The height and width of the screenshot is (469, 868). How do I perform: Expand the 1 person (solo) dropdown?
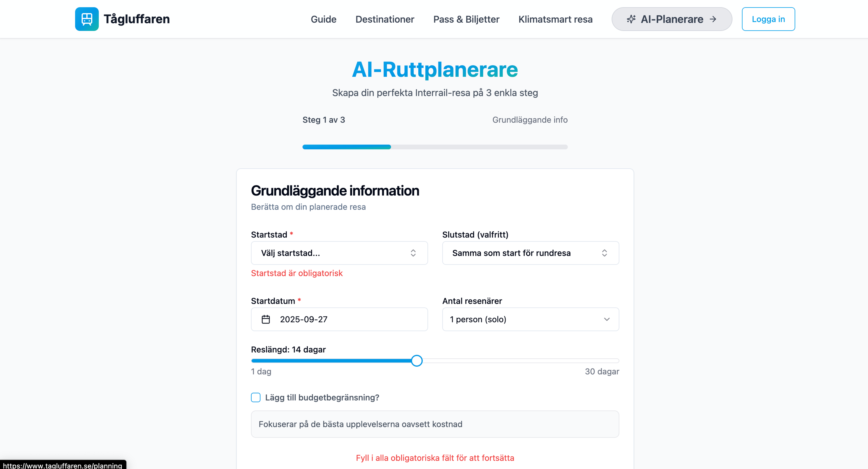pyautogui.click(x=526, y=319)
